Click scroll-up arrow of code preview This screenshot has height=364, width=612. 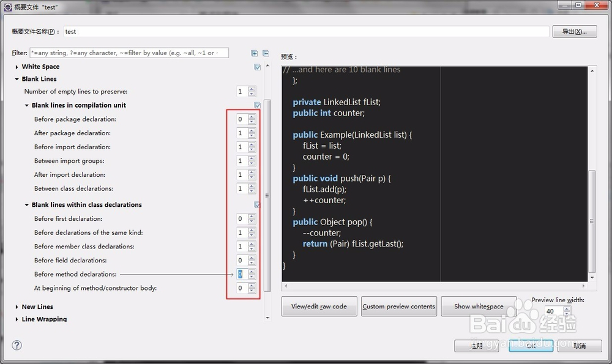[592, 70]
